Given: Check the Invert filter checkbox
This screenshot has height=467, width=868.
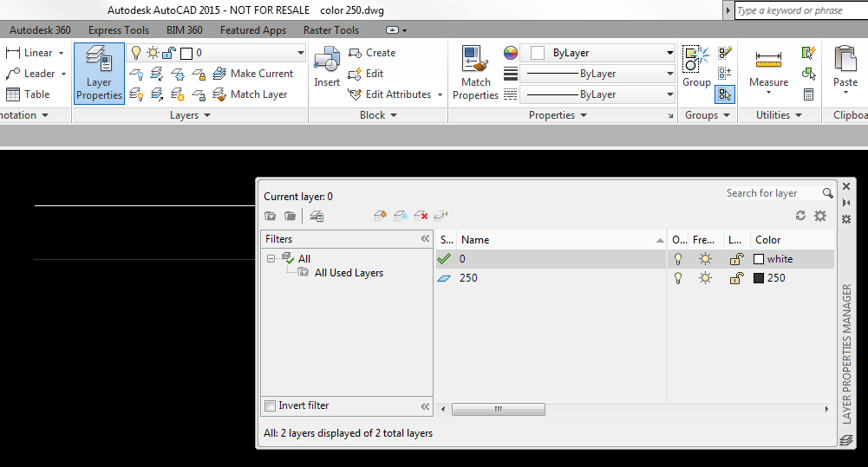Looking at the screenshot, I should coord(271,405).
